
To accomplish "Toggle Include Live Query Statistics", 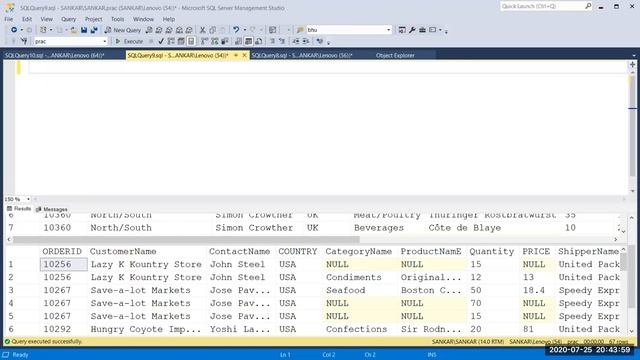I will coord(214,41).
